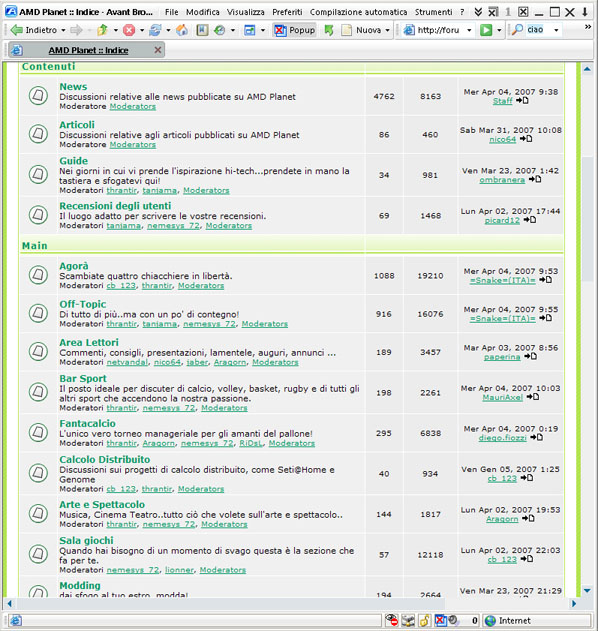
Task: Toggle the Popup blocker button
Action: (x=295, y=30)
